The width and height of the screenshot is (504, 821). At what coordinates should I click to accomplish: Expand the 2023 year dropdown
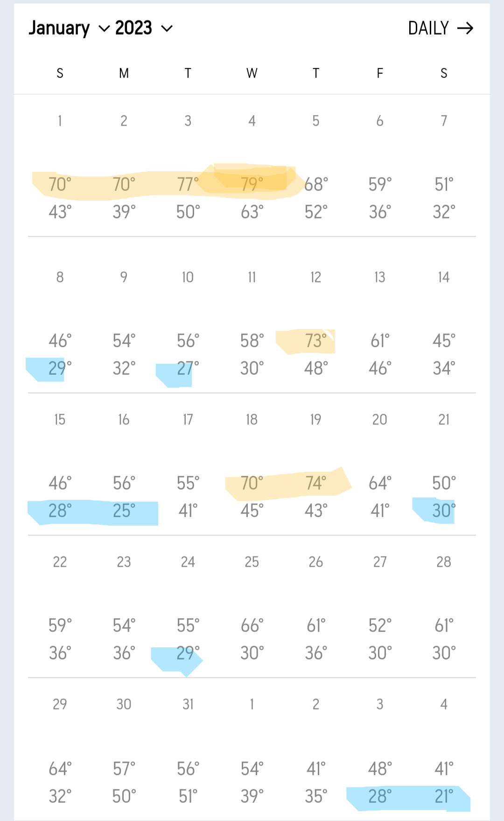pos(134,28)
